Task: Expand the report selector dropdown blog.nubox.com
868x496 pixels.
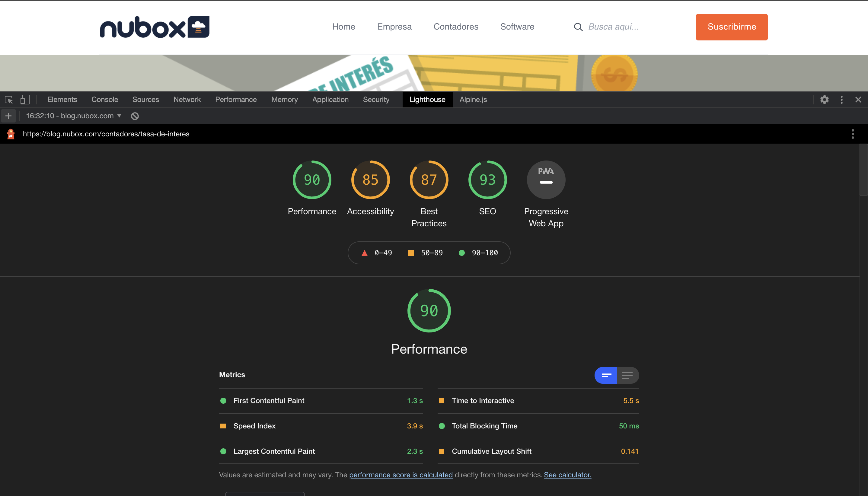Action: click(74, 116)
